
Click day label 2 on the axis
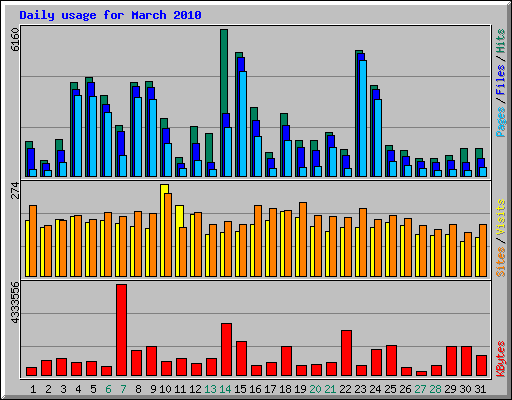point(48,389)
